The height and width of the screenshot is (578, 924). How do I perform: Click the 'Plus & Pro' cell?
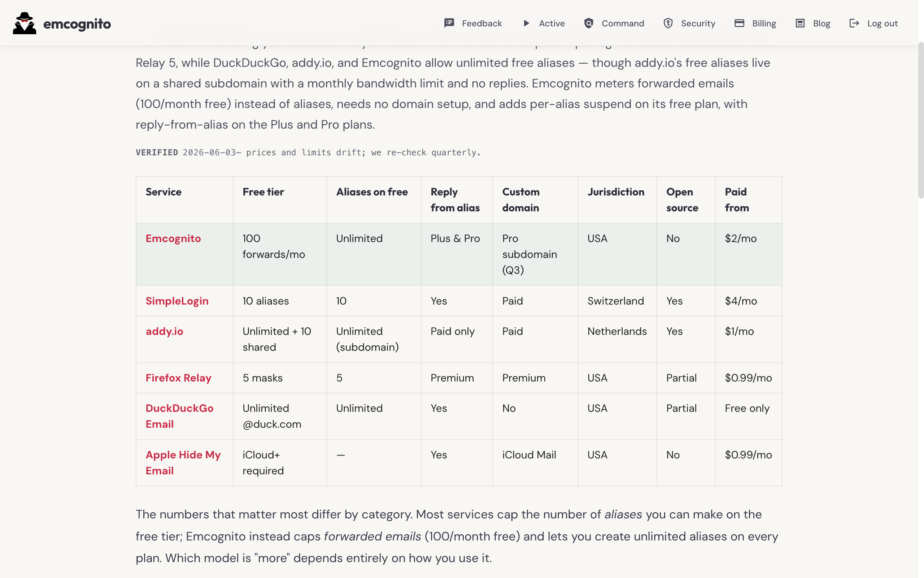coord(457,254)
